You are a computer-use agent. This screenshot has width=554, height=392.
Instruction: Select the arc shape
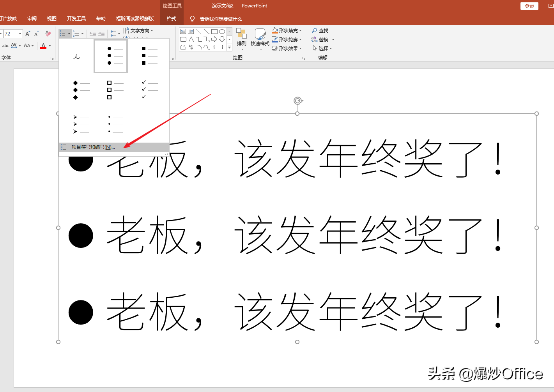[198, 47]
